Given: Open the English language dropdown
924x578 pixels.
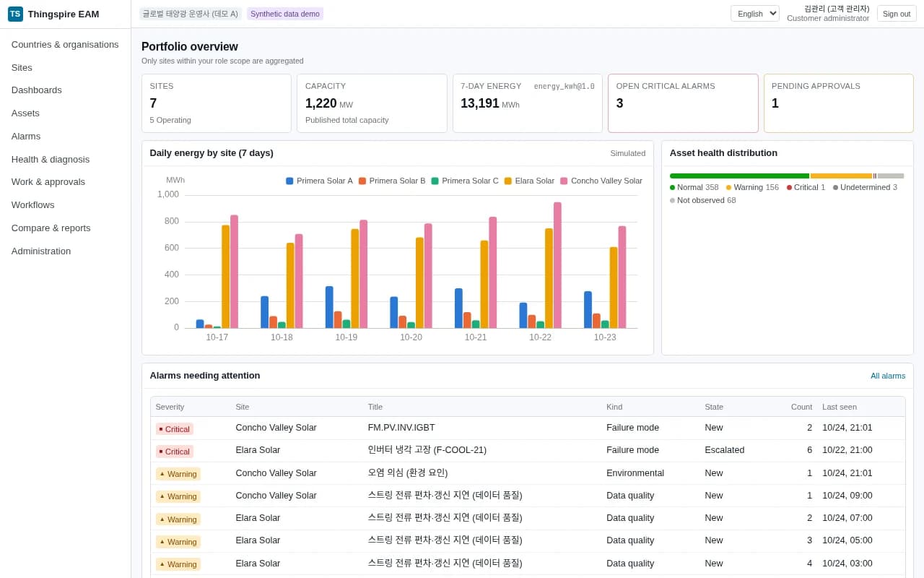Looking at the screenshot, I should [754, 13].
